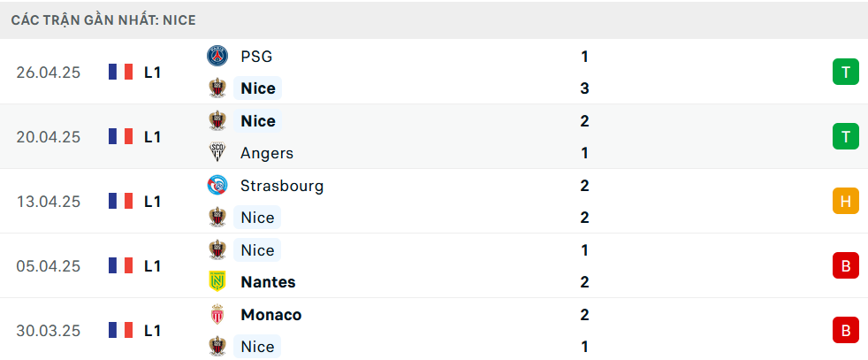Screen dimensions: 868x360
Task: Click Nice crest in the 26.04.25 match
Action: click(x=217, y=88)
